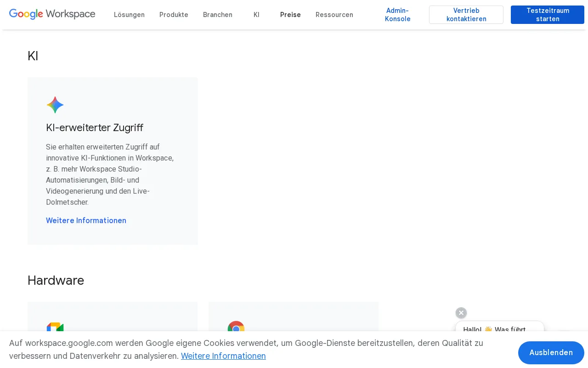The width and height of the screenshot is (588, 368).
Task: Click the Testzeitraum starten button
Action: (548, 15)
